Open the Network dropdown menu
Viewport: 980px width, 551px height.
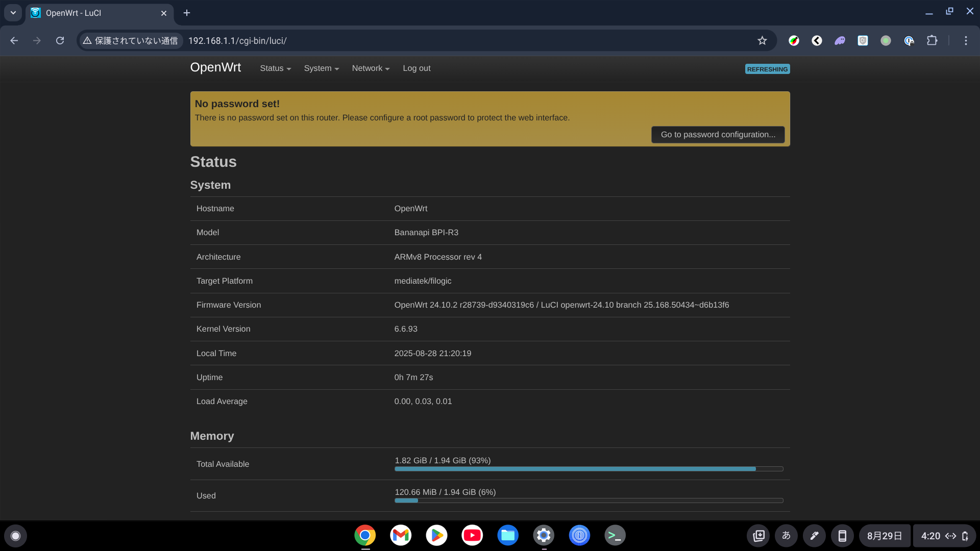click(x=370, y=68)
